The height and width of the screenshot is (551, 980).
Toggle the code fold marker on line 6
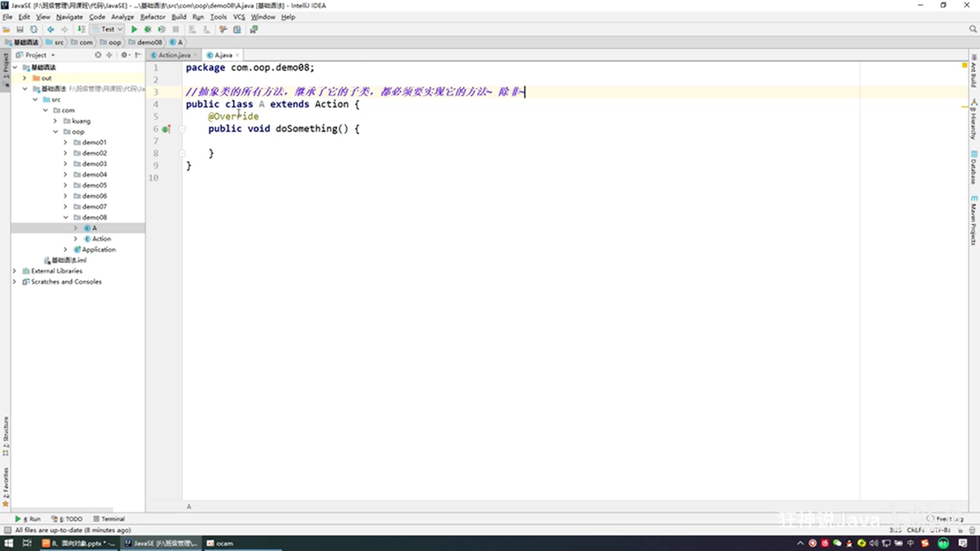[x=182, y=129]
